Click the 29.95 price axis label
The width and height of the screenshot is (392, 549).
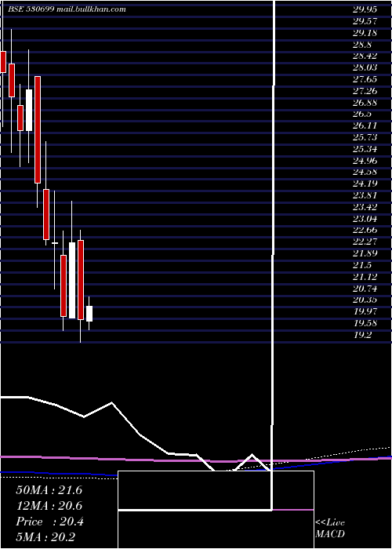[x=365, y=9]
